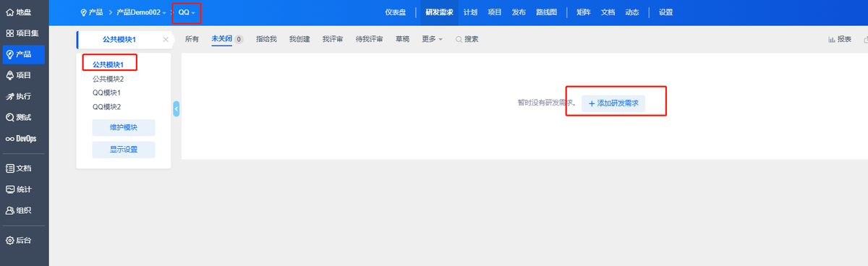Open 报表 report chart icon
This screenshot has height=266, width=868.
click(x=840, y=39)
